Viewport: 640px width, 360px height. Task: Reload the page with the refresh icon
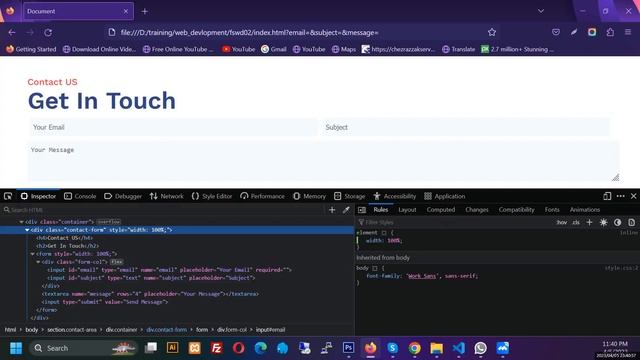pyautogui.click(x=48, y=32)
